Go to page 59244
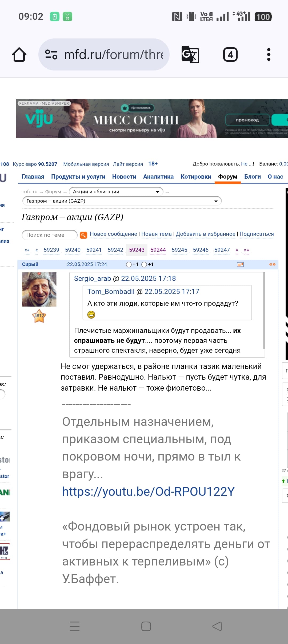 [158, 250]
